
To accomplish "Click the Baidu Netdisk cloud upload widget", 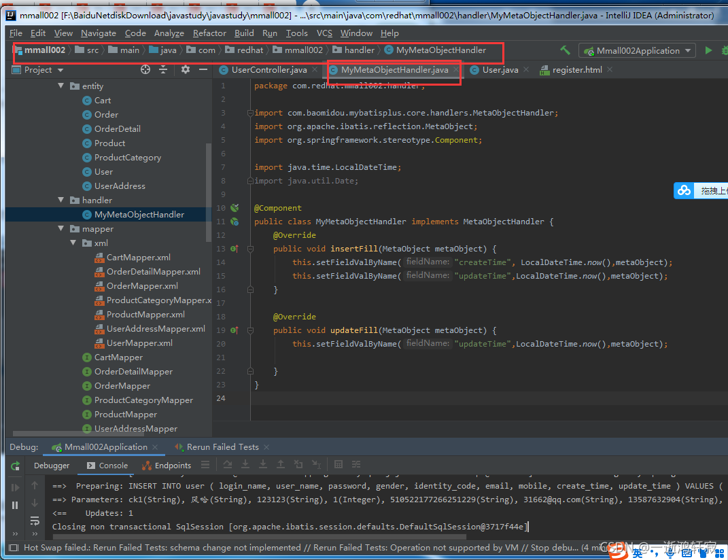I will pos(701,190).
